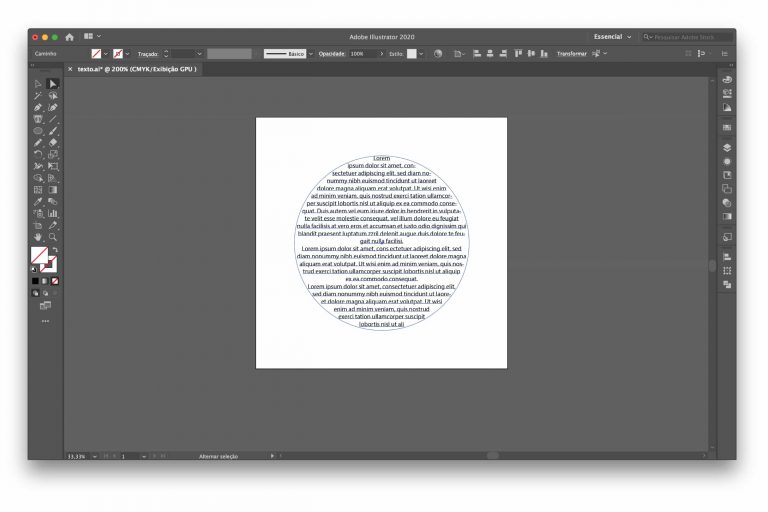Click the Fill color swatch
Screen dimensions: 768x512
pyautogui.click(x=39, y=255)
